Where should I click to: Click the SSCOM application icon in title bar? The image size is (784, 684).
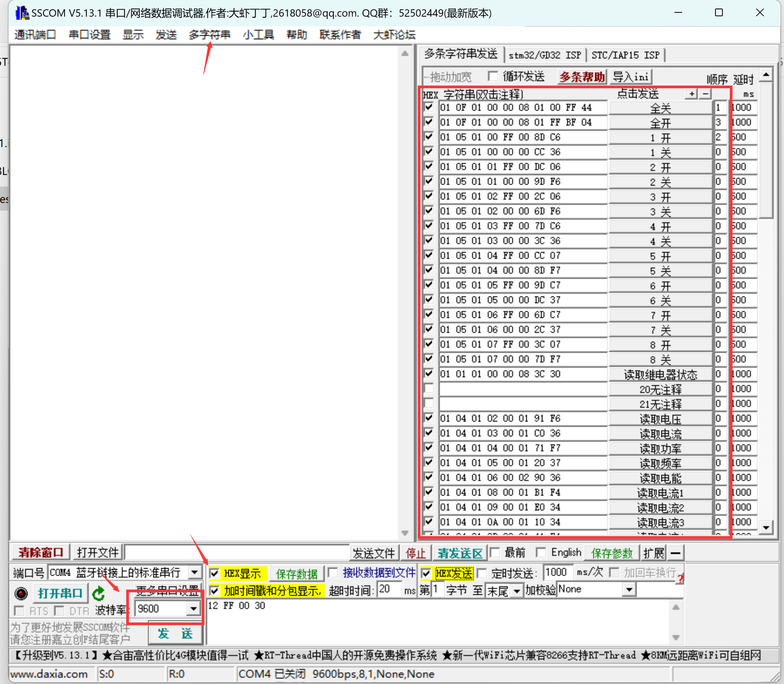(x=22, y=13)
